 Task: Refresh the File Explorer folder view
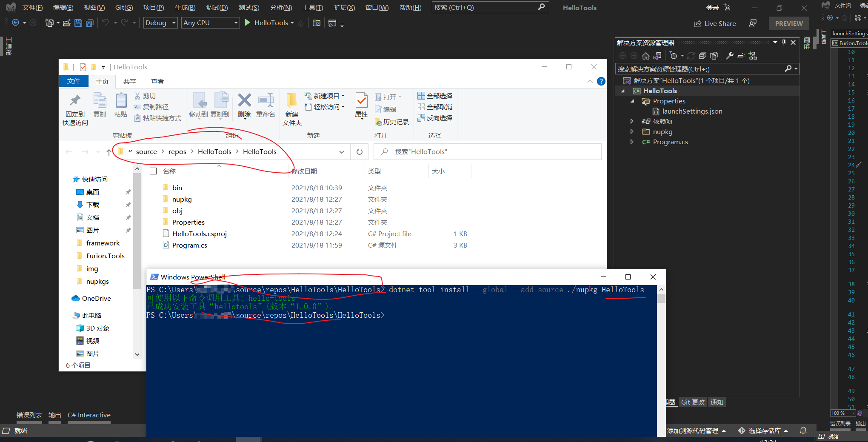point(360,152)
